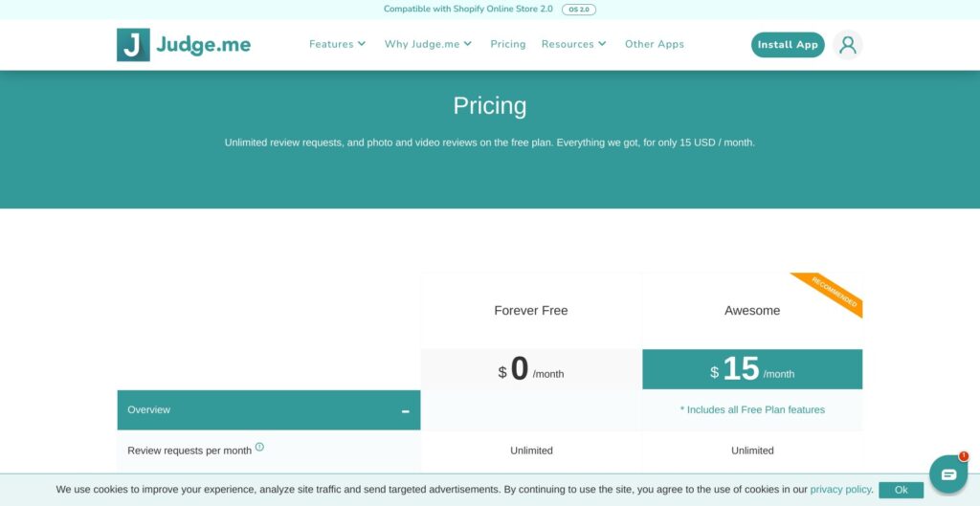Click the OS 2.0 badge
Viewport: 980px width, 506px height.
579,10
